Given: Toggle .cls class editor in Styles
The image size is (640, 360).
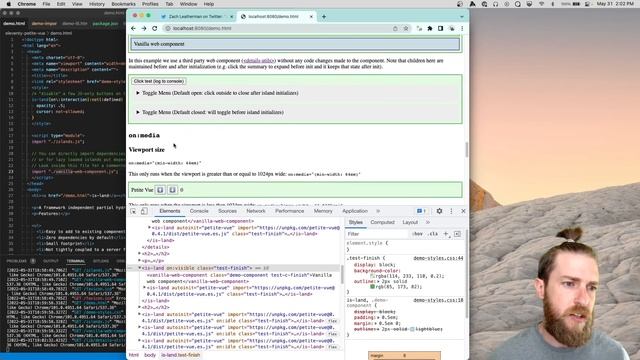Looking at the screenshot, I should 433,234.
